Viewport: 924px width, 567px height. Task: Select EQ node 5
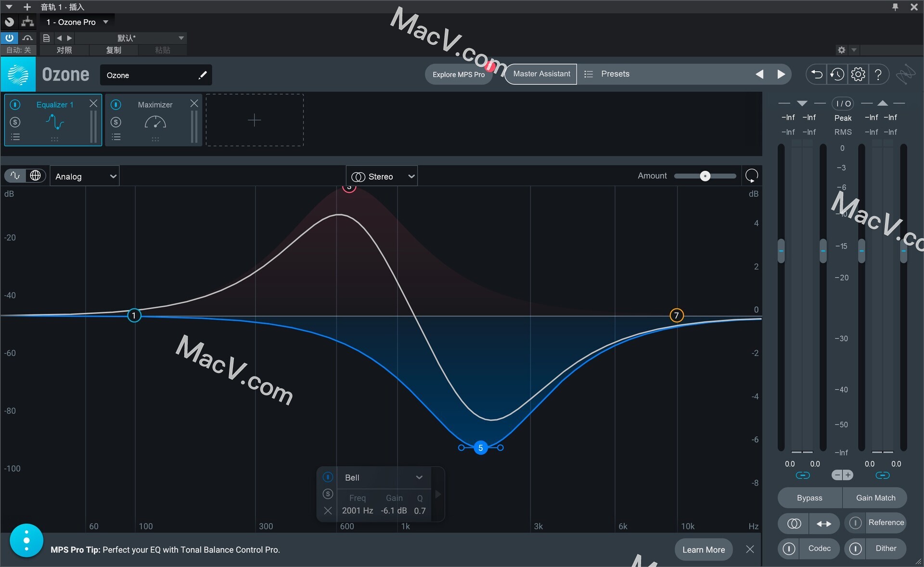[480, 448]
